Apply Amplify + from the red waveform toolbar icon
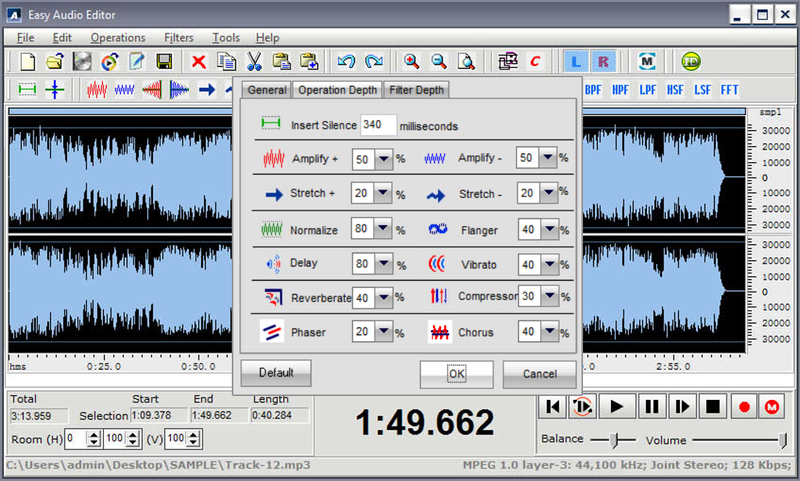 (x=96, y=90)
